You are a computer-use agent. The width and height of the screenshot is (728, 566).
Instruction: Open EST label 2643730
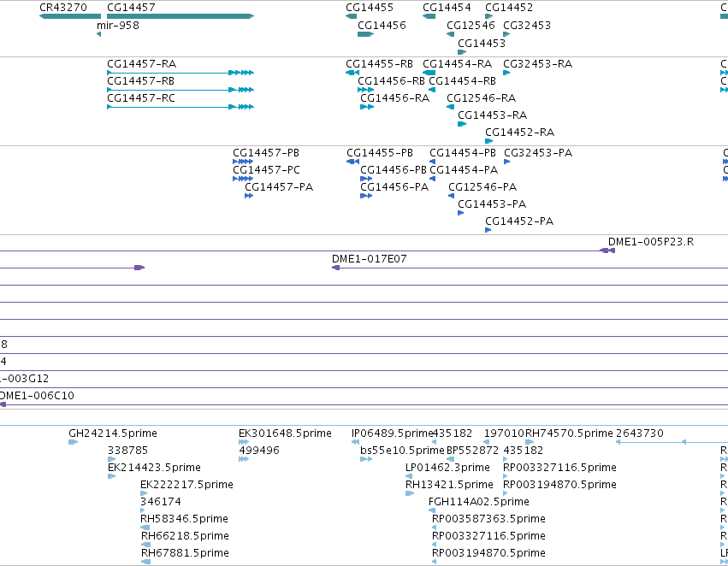[640, 433]
